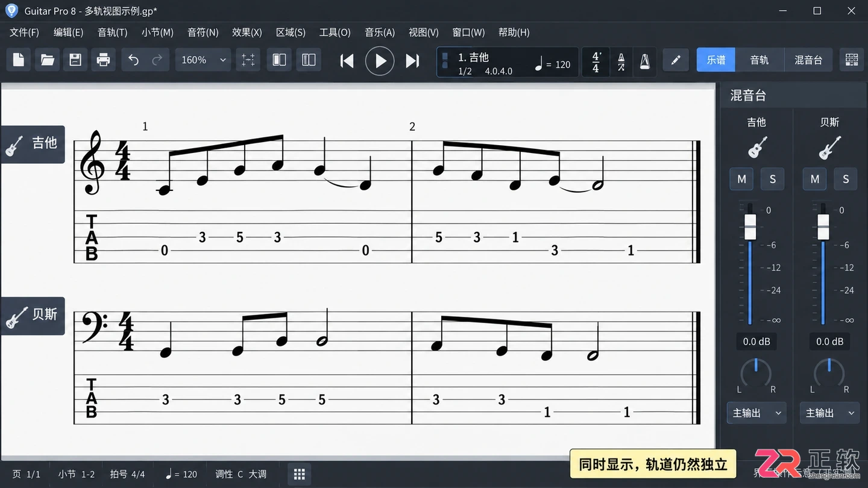Click the 吉他 pan knob
The image size is (868, 488).
point(756,372)
